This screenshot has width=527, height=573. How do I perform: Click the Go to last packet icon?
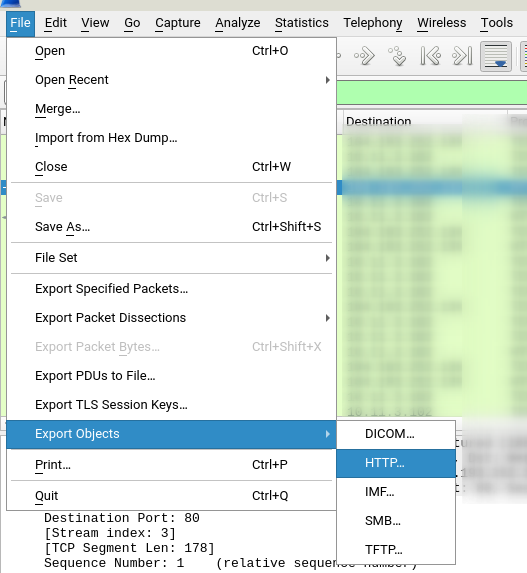point(462,56)
